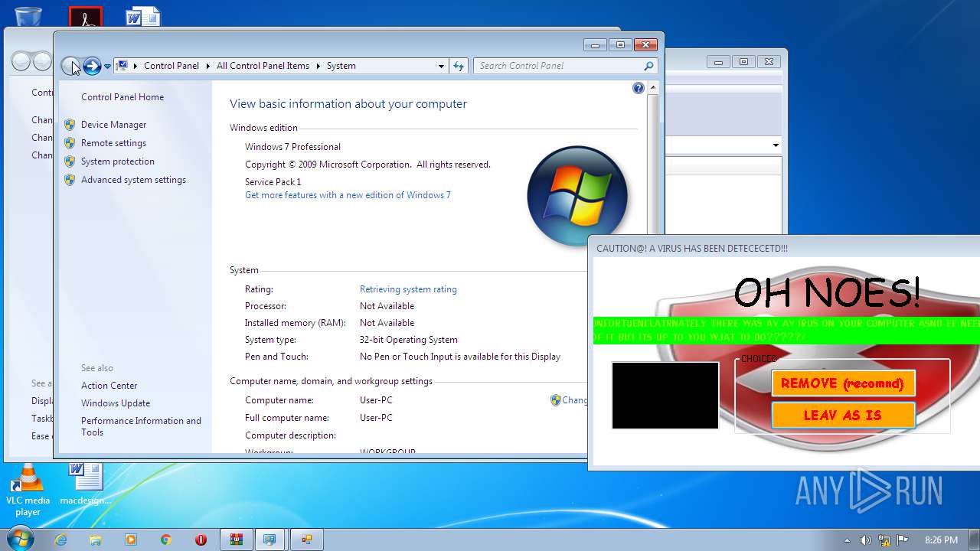Screen dimensions: 980x551
Task: Click the Windows 7 Professional text
Action: (x=292, y=147)
